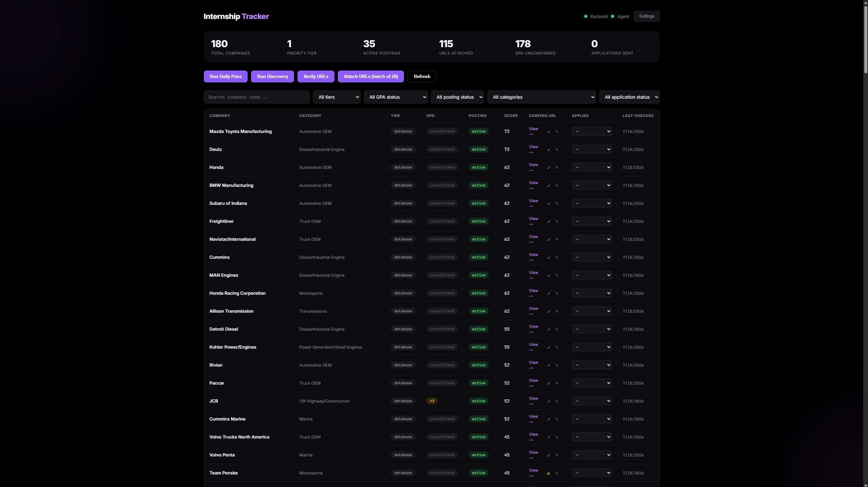This screenshot has height=487, width=868.
Task: Edit Detroit Diesel careers URL pencil
Action: click(557, 329)
